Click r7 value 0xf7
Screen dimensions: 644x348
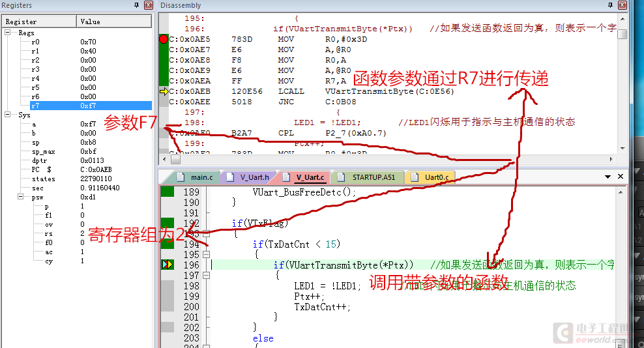(x=88, y=106)
